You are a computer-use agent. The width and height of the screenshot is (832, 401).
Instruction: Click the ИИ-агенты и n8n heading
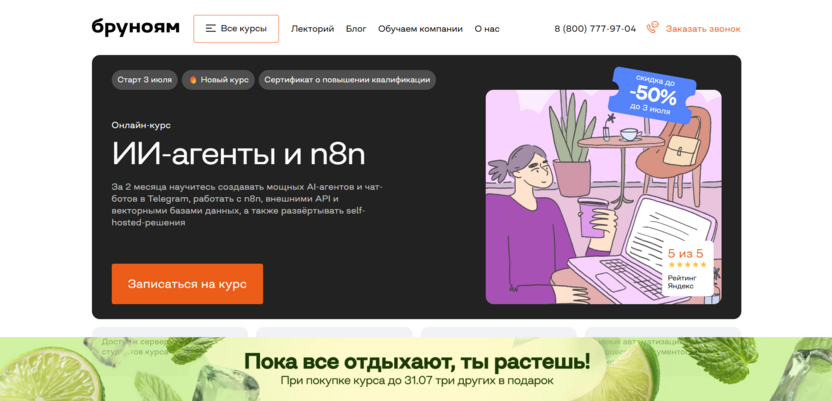point(239,154)
